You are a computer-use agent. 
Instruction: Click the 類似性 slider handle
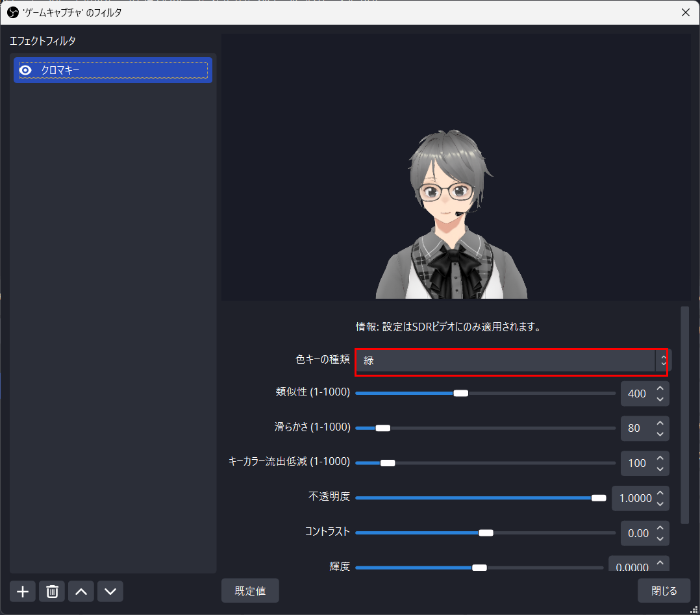coord(461,393)
